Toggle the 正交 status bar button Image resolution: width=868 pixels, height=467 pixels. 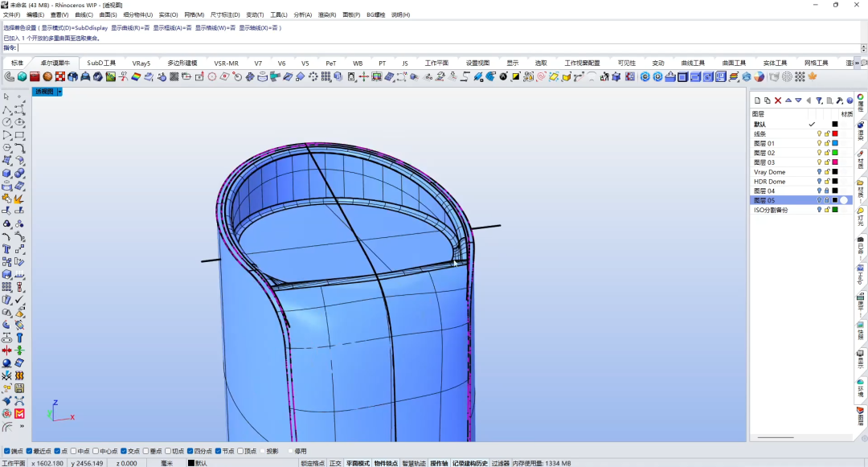[335, 463]
